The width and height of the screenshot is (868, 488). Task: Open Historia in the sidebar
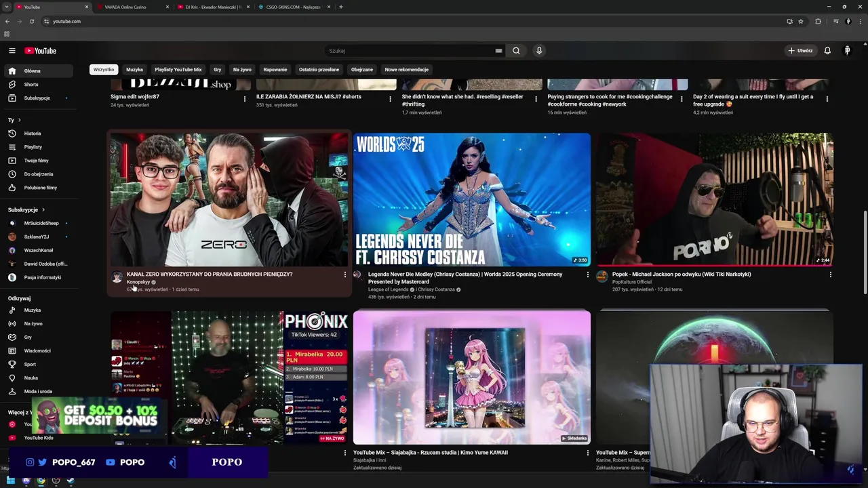[x=38, y=134]
